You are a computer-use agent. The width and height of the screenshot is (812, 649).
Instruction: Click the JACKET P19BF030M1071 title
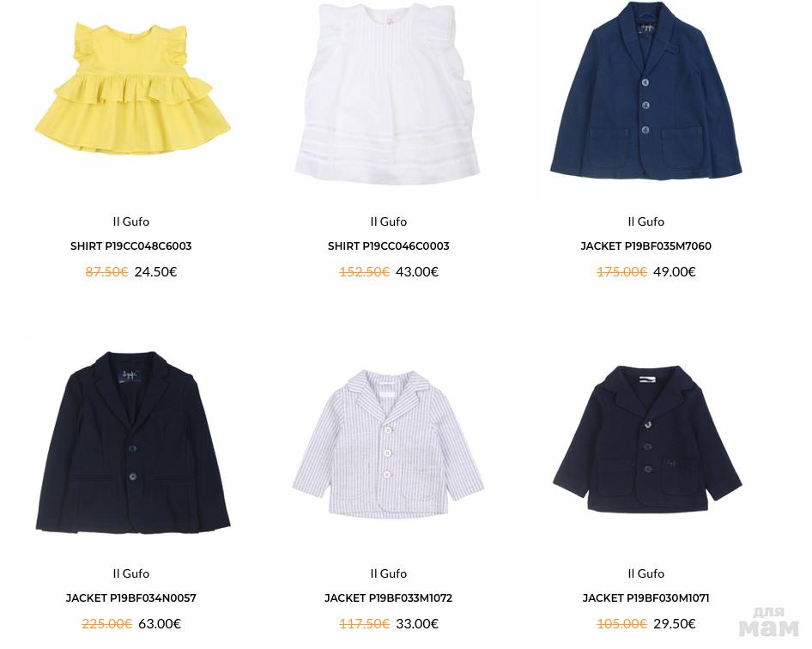[645, 598]
